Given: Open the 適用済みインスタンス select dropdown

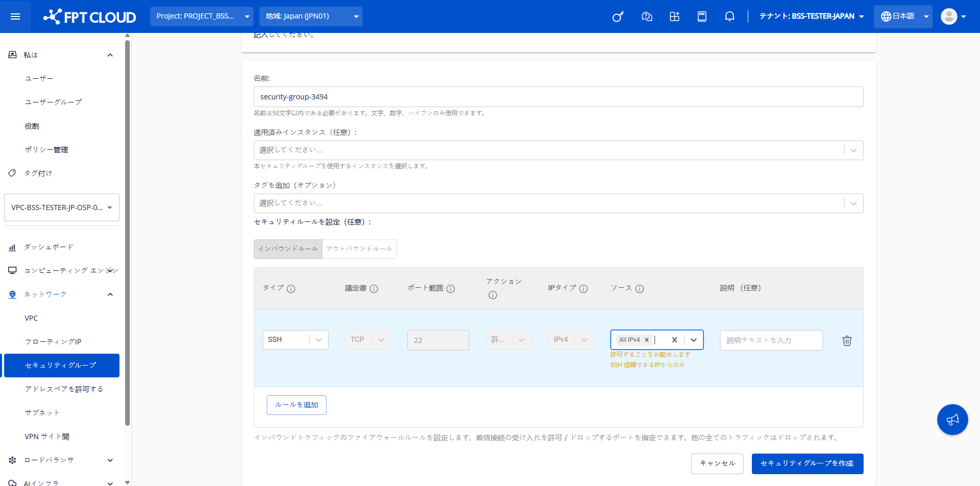Looking at the screenshot, I should point(558,150).
